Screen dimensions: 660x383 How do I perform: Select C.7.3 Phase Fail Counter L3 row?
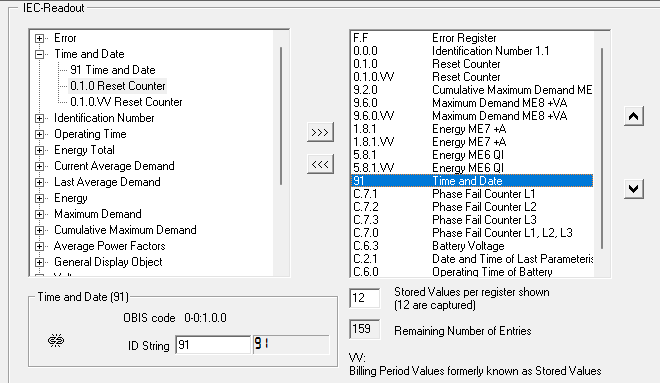[x=471, y=220]
